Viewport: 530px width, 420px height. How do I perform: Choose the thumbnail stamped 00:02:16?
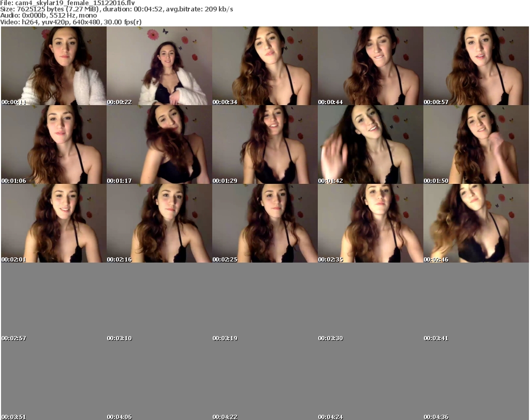tap(159, 223)
